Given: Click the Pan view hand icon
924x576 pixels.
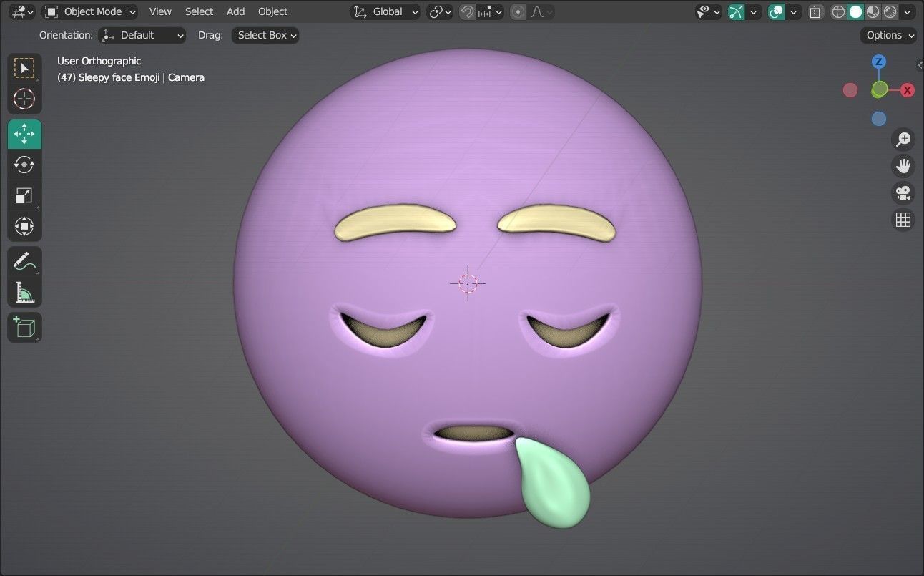Looking at the screenshot, I should (x=903, y=166).
